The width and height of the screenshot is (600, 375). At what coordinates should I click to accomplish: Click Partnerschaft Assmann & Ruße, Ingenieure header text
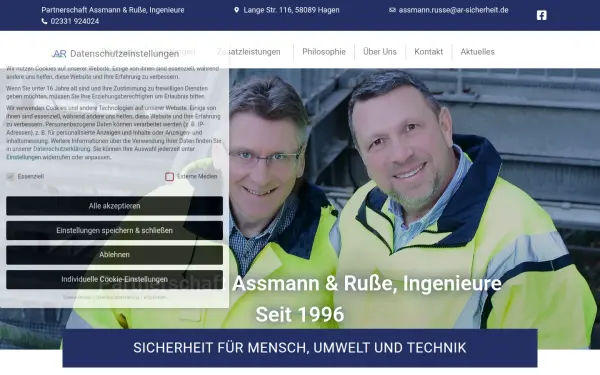click(113, 10)
